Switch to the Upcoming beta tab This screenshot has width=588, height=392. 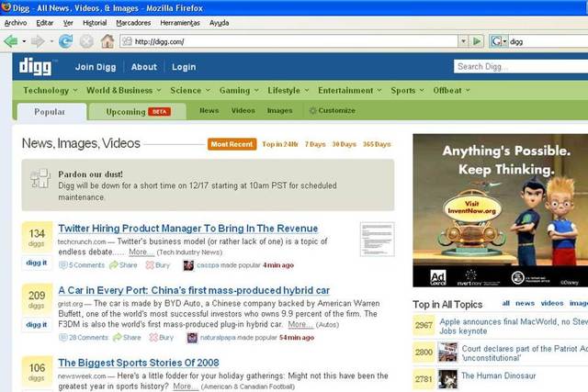pyautogui.click(x=138, y=112)
